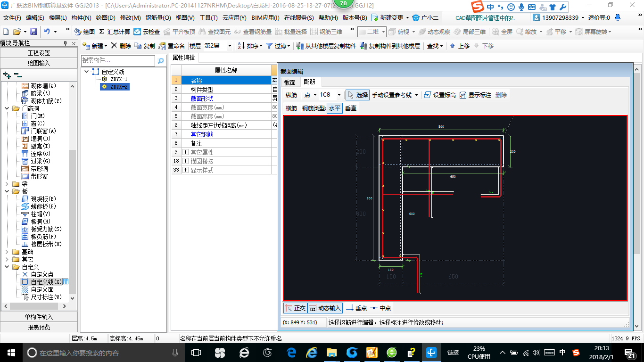Open the 新建 dropdown arrow
This screenshot has width=644, height=362.
[x=106, y=46]
